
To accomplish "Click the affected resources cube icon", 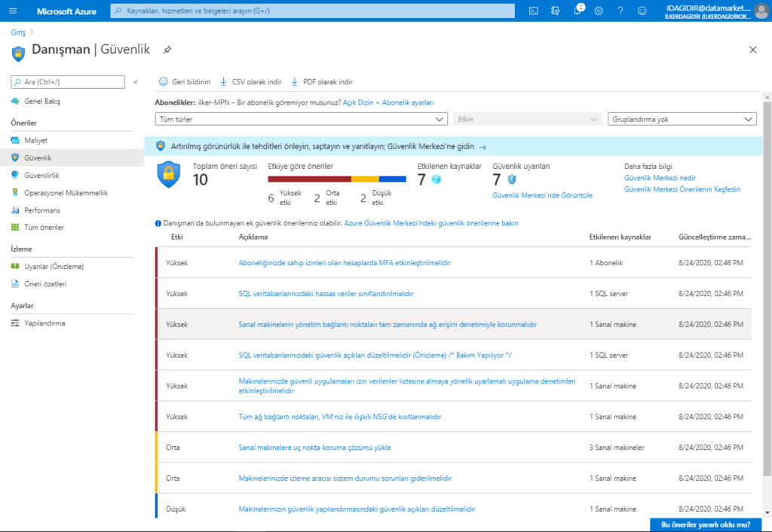I will [x=437, y=179].
